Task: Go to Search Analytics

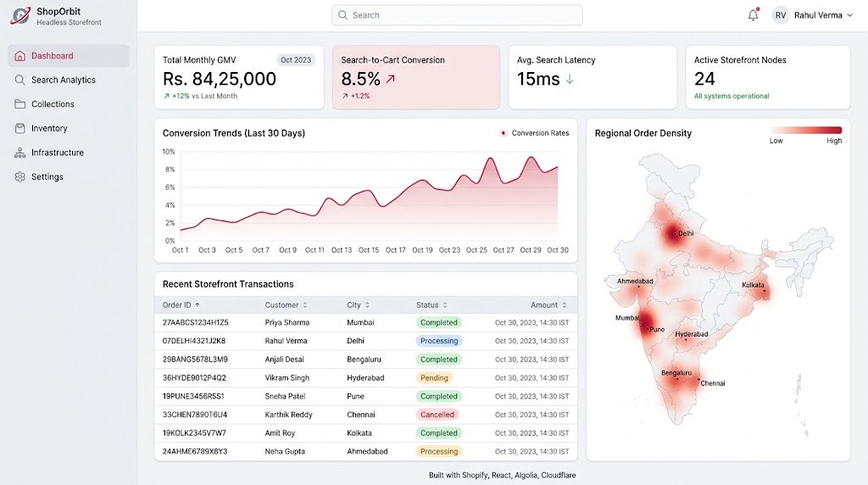Action: click(x=69, y=80)
